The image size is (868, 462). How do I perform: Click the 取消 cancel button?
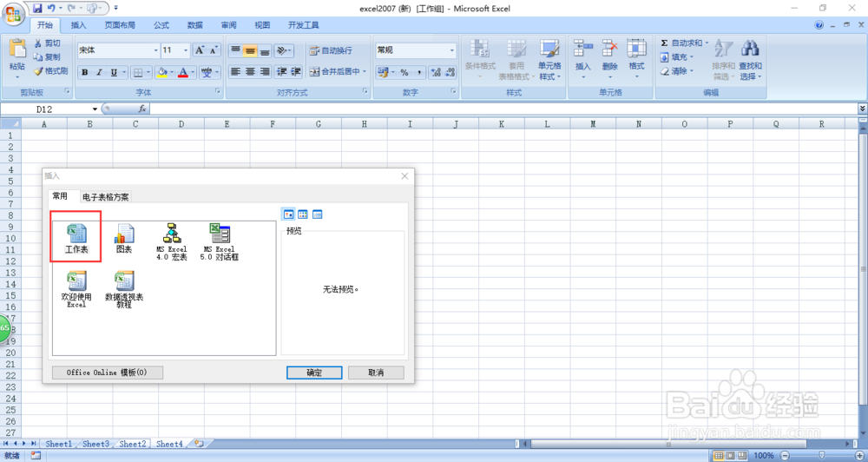376,373
